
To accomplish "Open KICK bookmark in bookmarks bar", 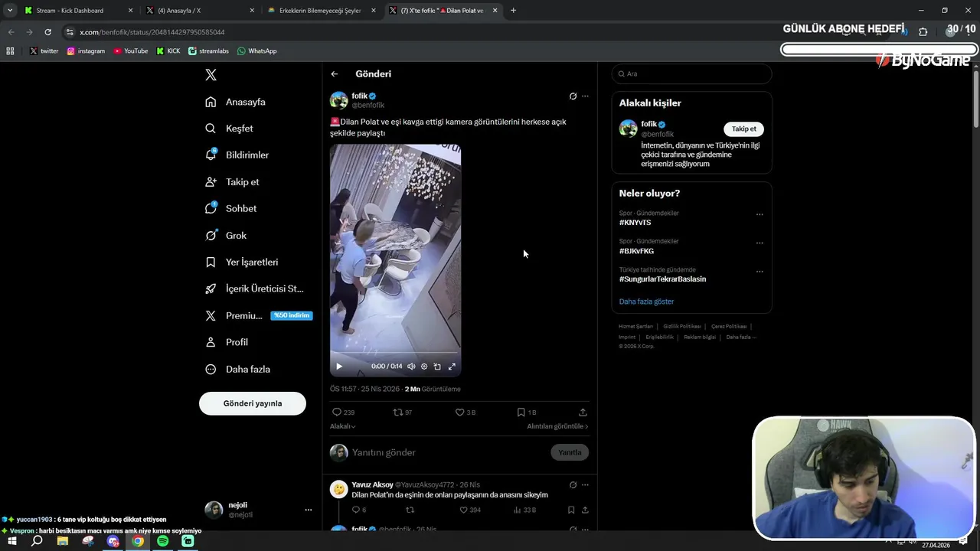I will tap(168, 51).
